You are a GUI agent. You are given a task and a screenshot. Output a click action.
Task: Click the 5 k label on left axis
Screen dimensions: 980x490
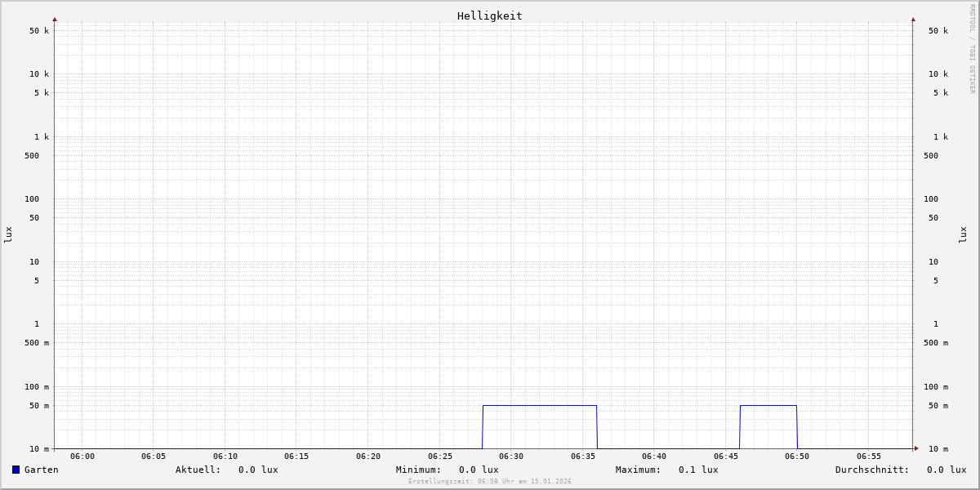point(42,93)
